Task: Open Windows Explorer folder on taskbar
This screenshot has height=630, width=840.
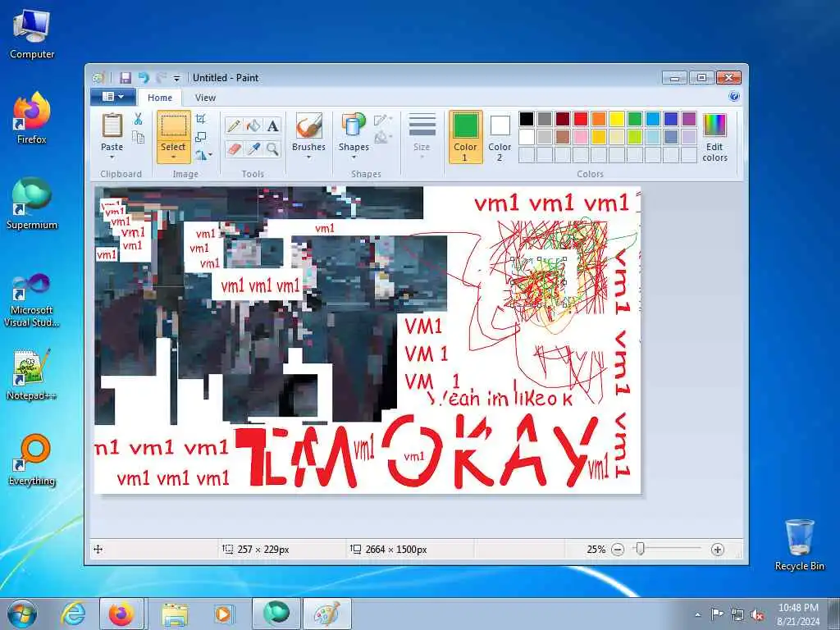Action: 175,614
